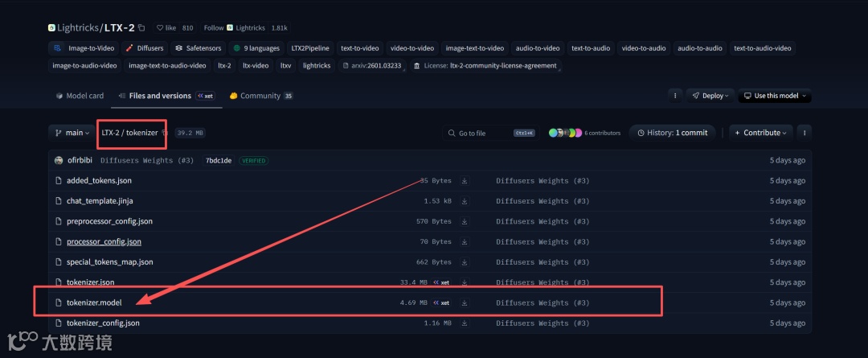The width and height of the screenshot is (868, 358).
Task: Open the tokenizer.model file
Action: tap(93, 302)
